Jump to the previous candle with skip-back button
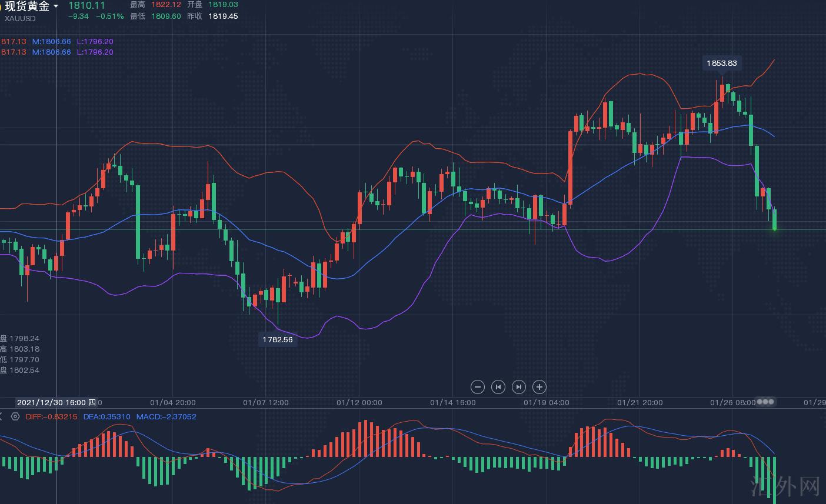826x504 pixels. (x=498, y=386)
